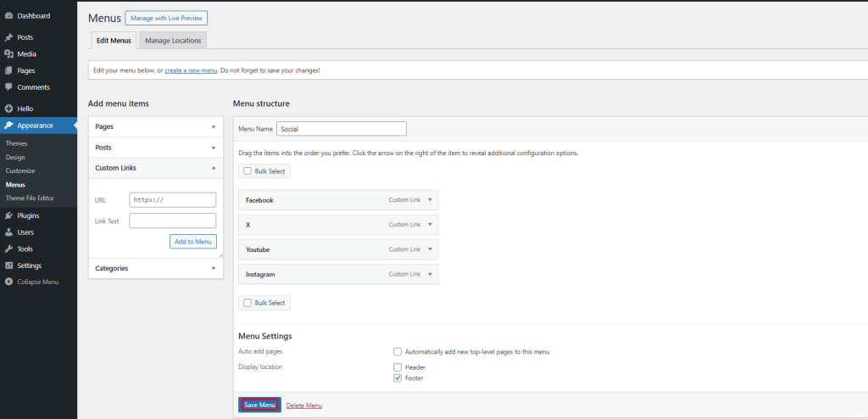Screen dimensions: 868x419
Task: Click the Appearance paintbrush icon
Action: click(8, 126)
